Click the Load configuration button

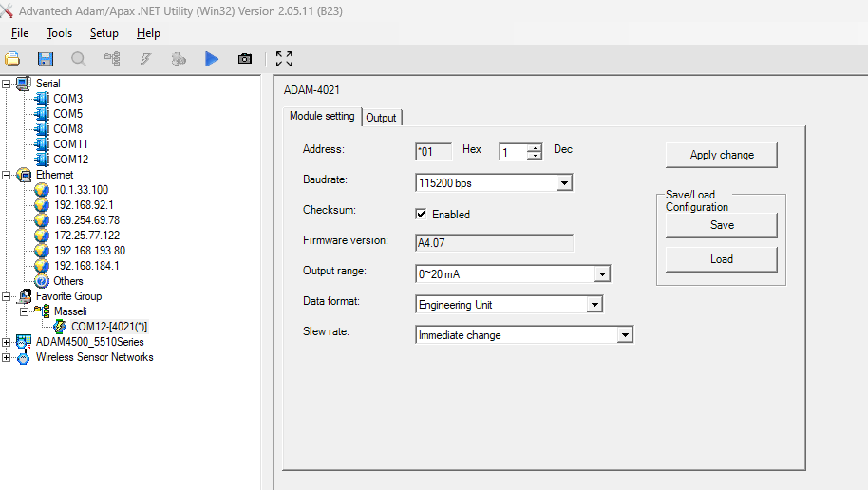point(722,259)
